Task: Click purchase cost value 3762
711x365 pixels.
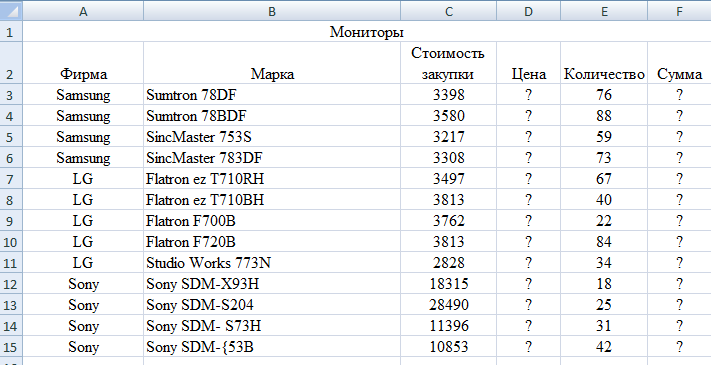Action: point(448,221)
